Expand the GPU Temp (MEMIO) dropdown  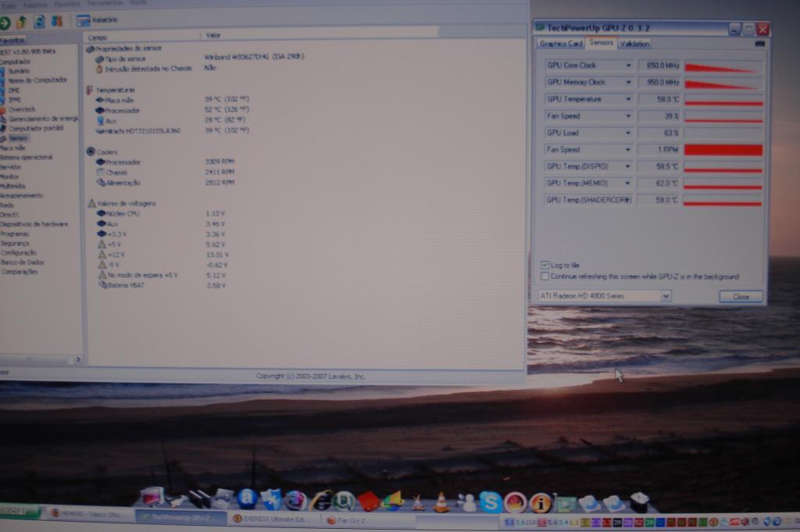tap(628, 184)
